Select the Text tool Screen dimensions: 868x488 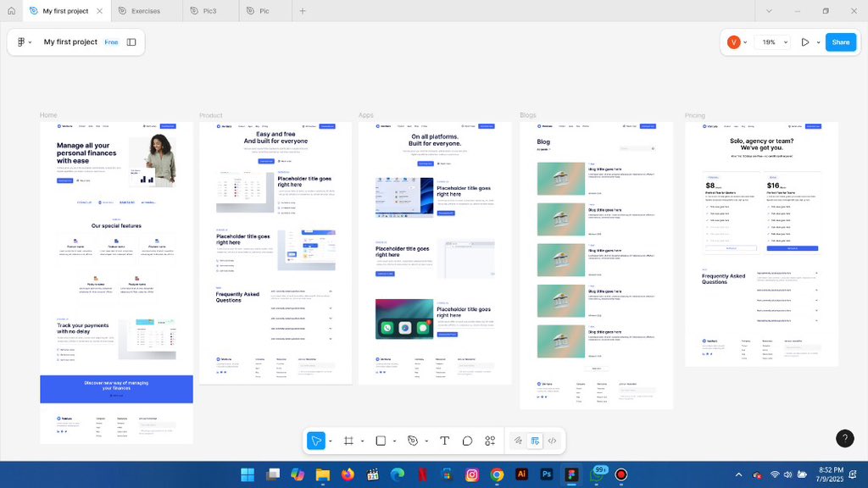coord(444,441)
